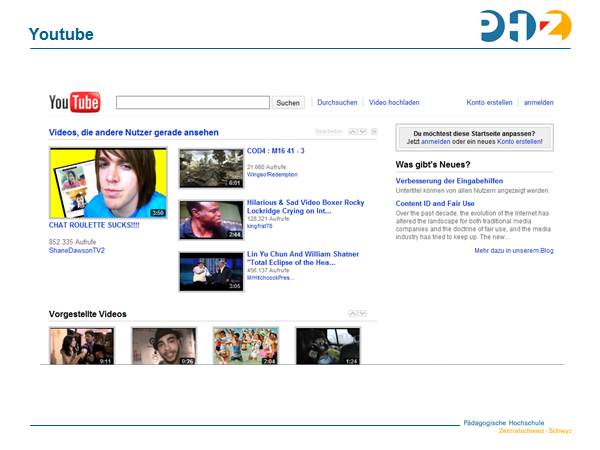Screen dimensions: 600x450
Task: Click the 'Youtube' slide title
Action: click(61, 34)
